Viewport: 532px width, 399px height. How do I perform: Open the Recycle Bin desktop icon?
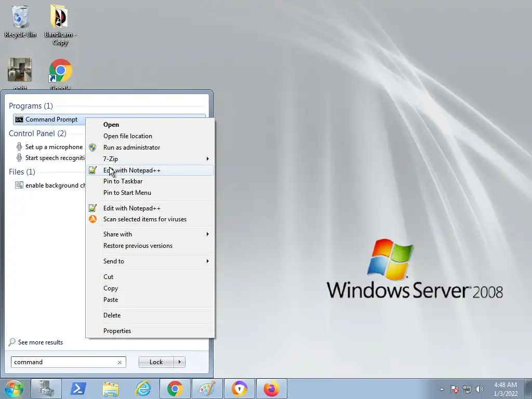tap(20, 21)
